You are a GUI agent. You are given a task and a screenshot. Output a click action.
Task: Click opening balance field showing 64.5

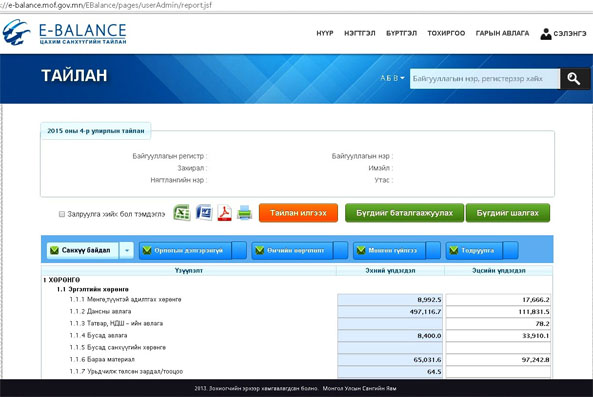390,372
